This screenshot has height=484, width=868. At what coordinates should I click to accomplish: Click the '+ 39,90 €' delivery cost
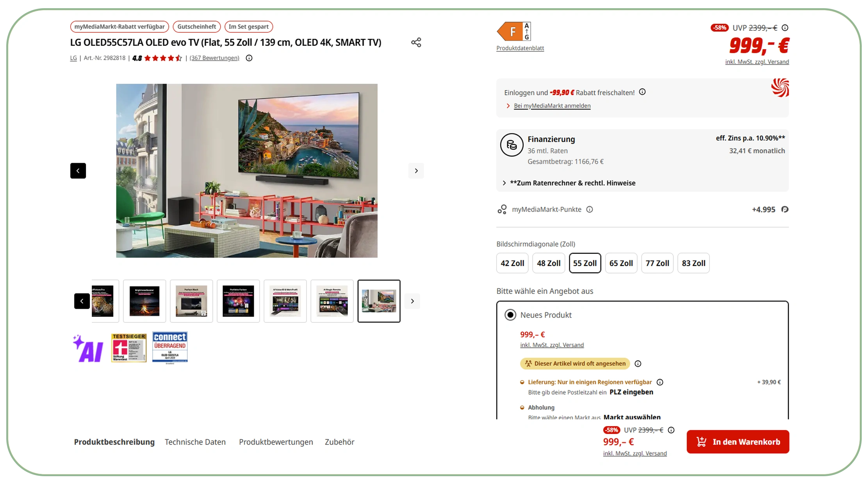(769, 382)
